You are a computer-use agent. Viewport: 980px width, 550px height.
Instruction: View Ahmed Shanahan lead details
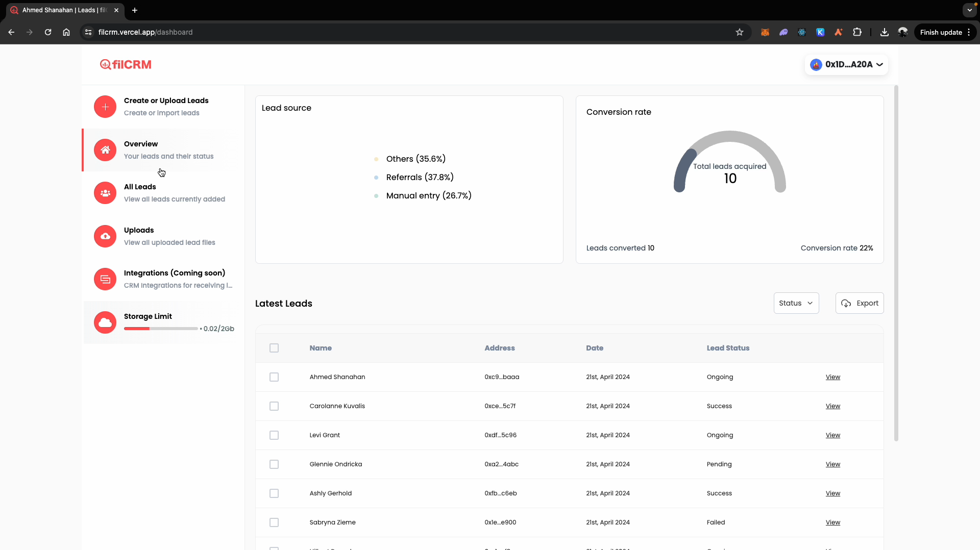(833, 377)
